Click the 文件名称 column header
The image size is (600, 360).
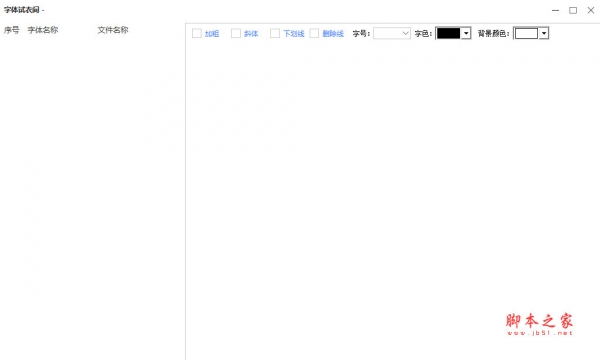pyautogui.click(x=113, y=30)
